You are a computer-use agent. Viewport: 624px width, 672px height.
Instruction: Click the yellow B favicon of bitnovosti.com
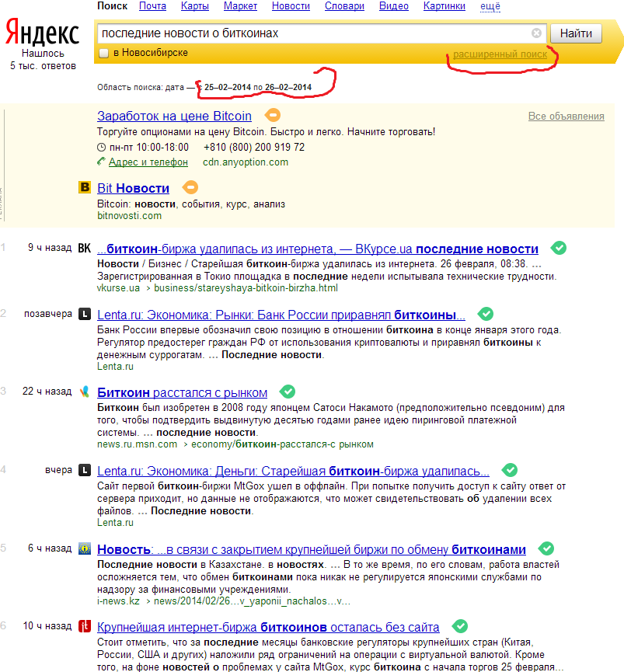click(85, 187)
